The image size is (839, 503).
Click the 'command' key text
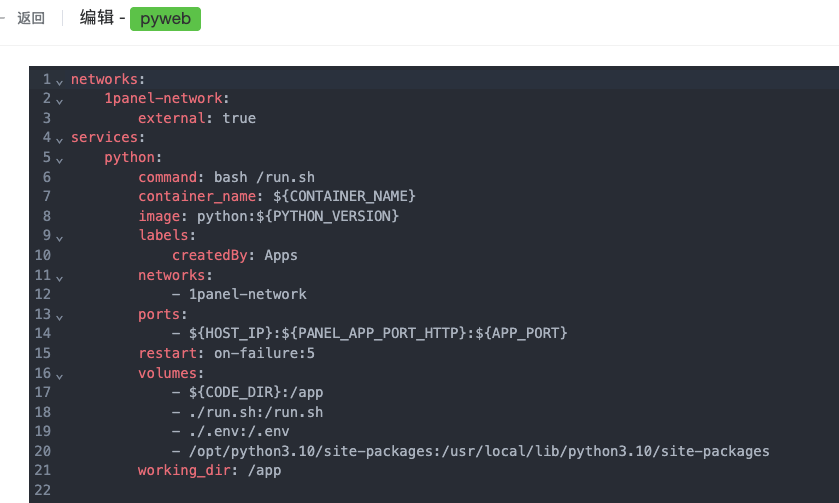tap(167, 177)
